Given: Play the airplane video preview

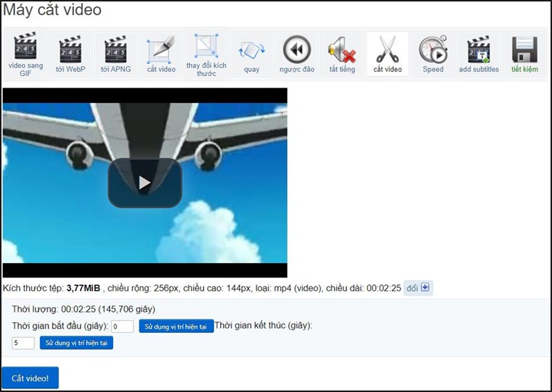Looking at the screenshot, I should pos(144,183).
